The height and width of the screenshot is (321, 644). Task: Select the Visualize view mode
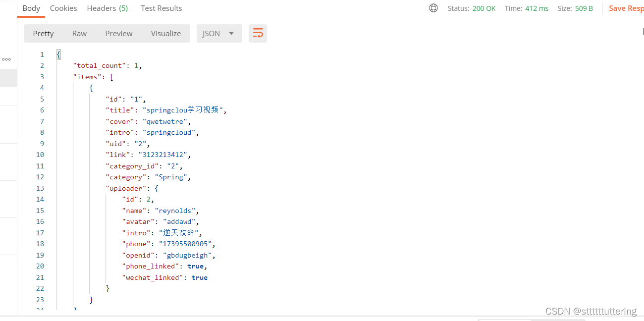[x=166, y=33]
